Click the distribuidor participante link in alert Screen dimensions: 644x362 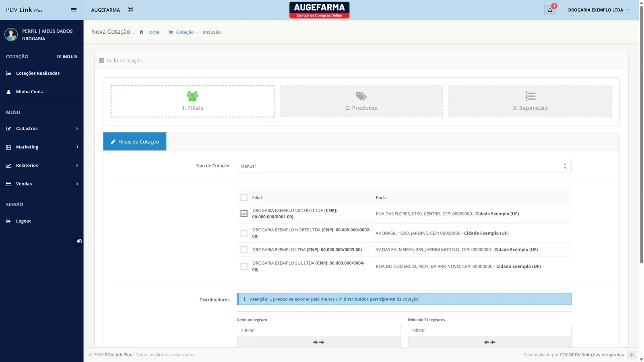click(369, 299)
